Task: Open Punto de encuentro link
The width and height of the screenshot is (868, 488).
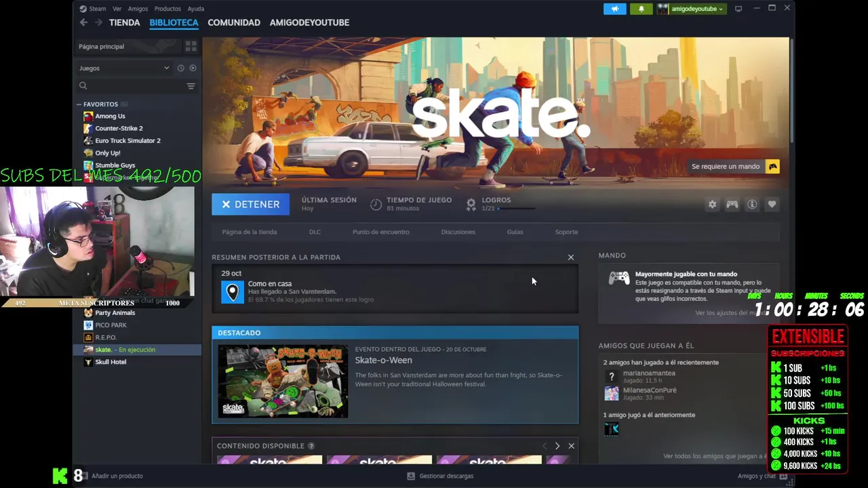Action: tap(380, 232)
